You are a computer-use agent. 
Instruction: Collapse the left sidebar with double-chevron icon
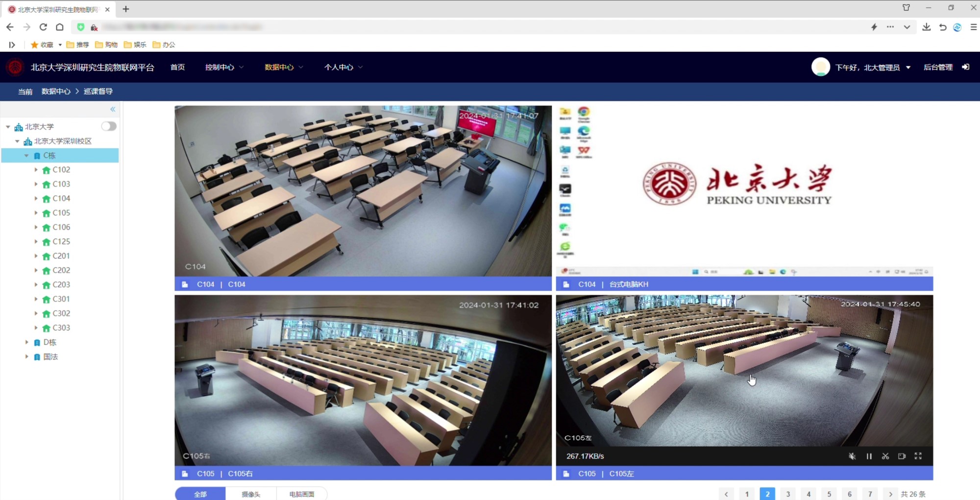tap(113, 109)
